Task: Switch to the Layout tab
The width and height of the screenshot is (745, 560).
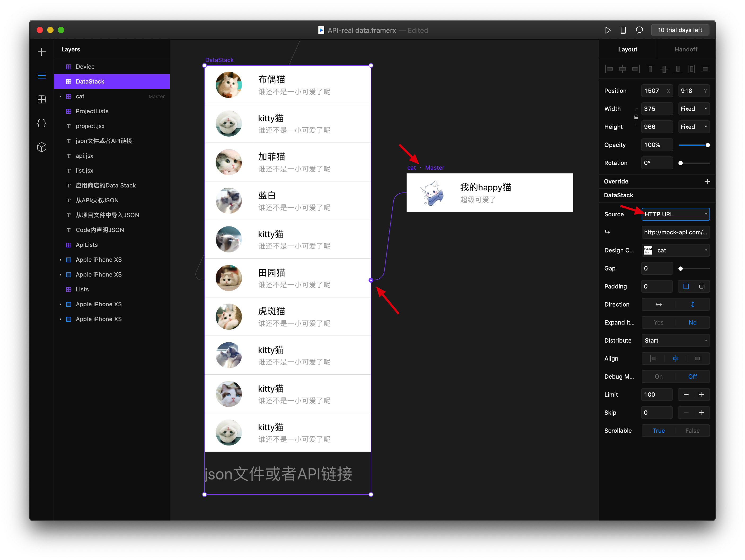Action: (628, 49)
